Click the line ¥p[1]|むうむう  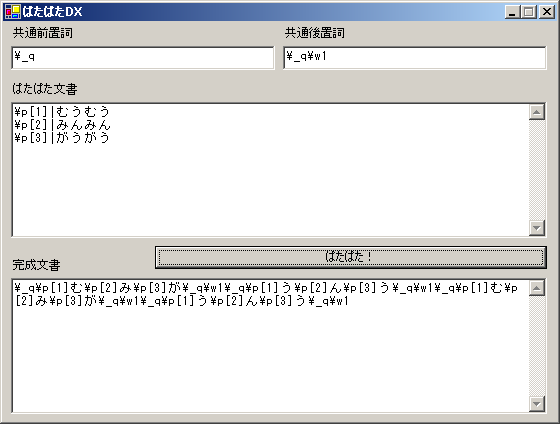pyautogui.click(x=62, y=112)
